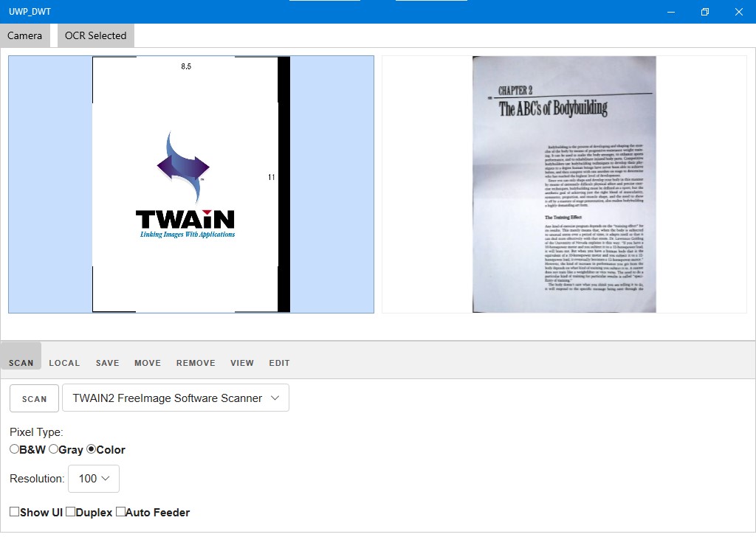
Task: Select the Bodybuilding chapter page image
Action: (x=564, y=183)
